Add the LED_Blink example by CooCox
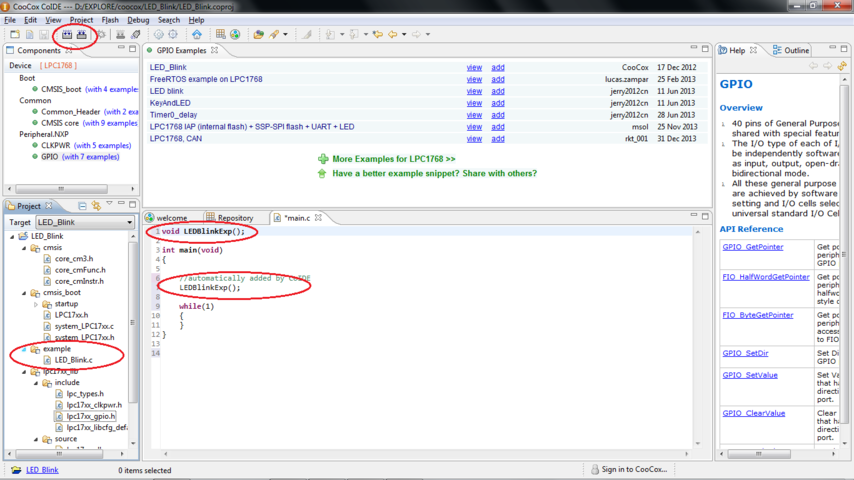854x480 pixels. tap(498, 68)
